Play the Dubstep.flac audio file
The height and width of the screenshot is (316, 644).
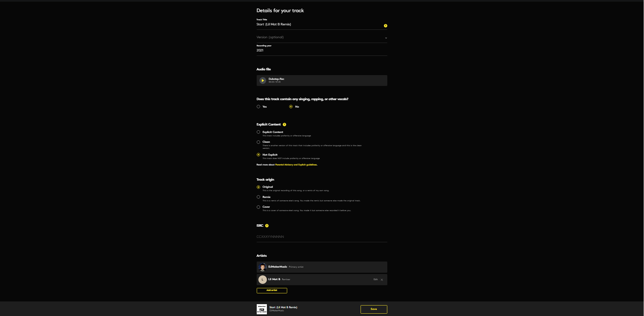(262, 81)
